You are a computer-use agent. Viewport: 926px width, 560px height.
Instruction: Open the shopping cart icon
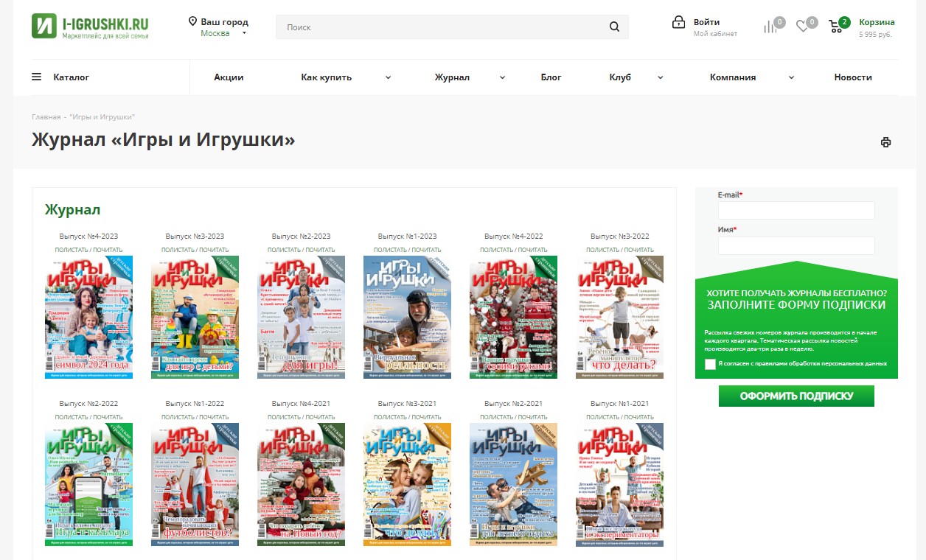[x=835, y=27]
